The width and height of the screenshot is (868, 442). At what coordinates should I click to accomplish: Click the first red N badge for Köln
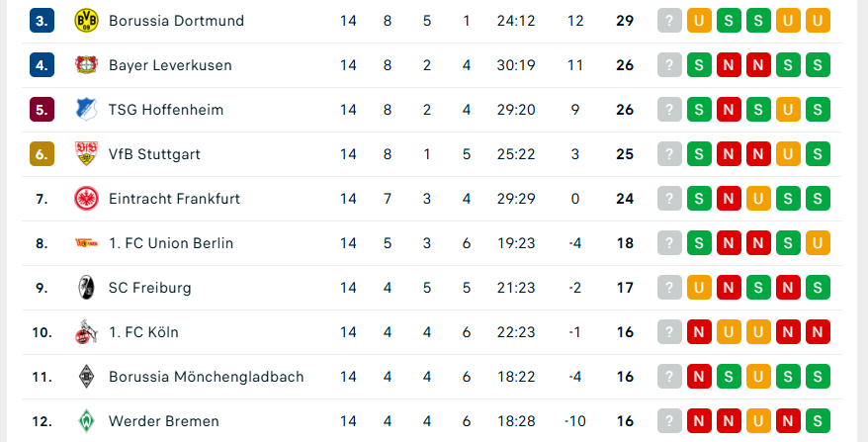click(x=699, y=332)
